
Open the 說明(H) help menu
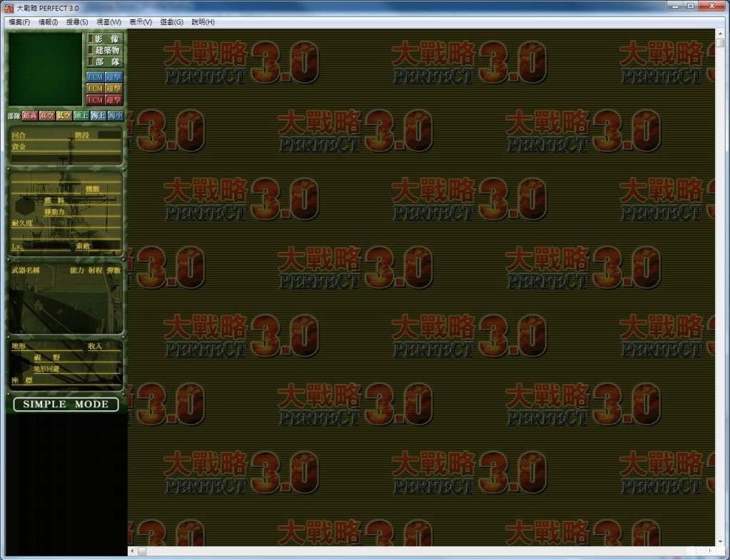(203, 22)
